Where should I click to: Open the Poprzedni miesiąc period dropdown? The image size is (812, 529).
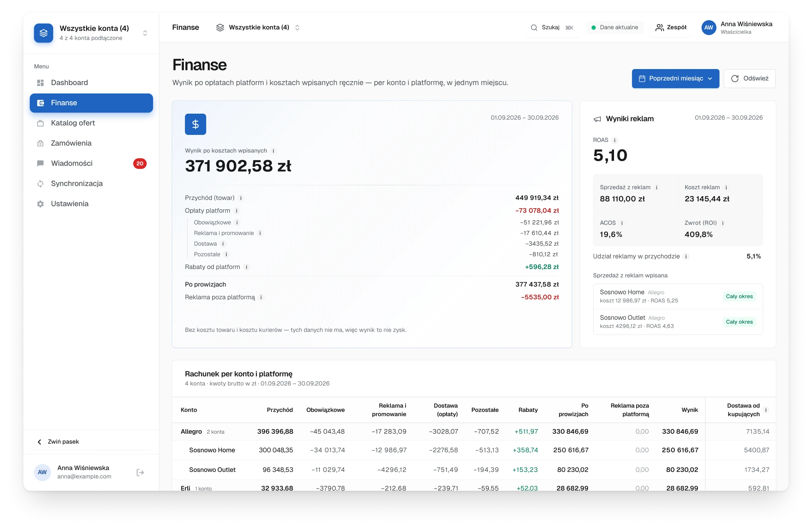(x=675, y=78)
